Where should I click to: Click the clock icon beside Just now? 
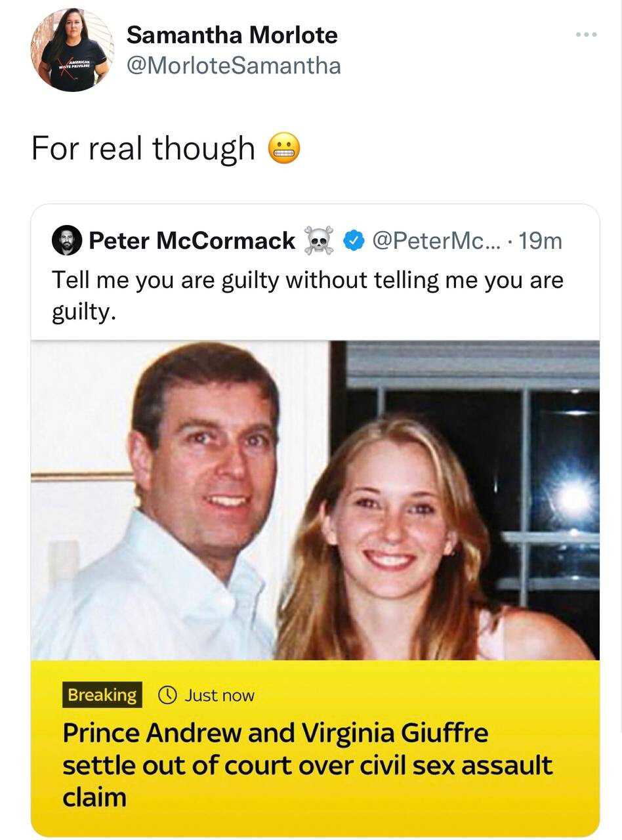(x=168, y=695)
